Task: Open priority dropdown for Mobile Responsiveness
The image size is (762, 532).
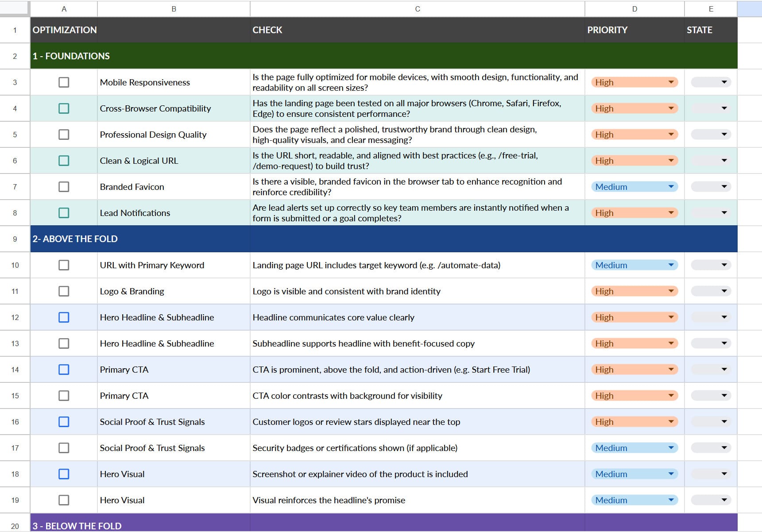Action: click(x=671, y=82)
